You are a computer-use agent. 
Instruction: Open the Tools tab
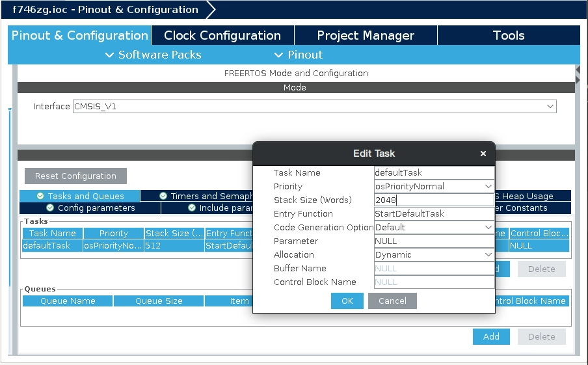509,36
